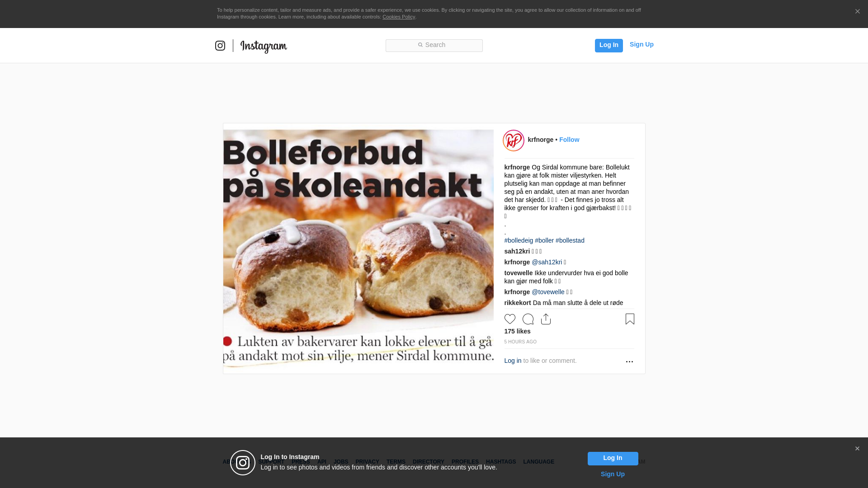868x488 pixels.
Task: Open the LANGUAGE footer selector
Action: (538, 462)
